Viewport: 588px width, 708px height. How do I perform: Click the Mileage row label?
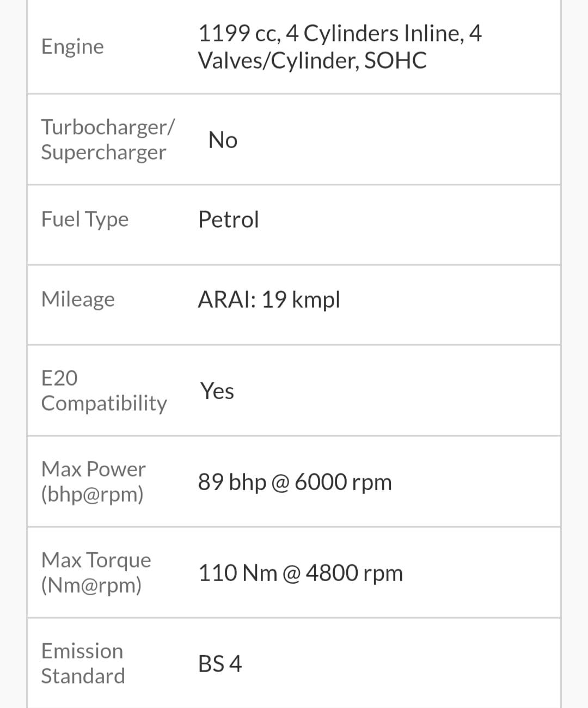coord(78,299)
